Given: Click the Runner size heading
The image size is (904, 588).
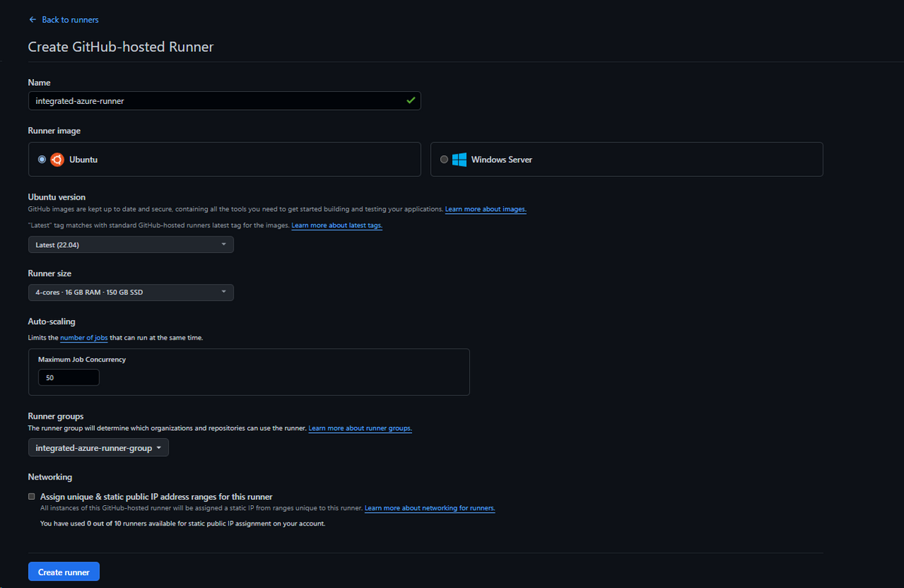Looking at the screenshot, I should (50, 273).
